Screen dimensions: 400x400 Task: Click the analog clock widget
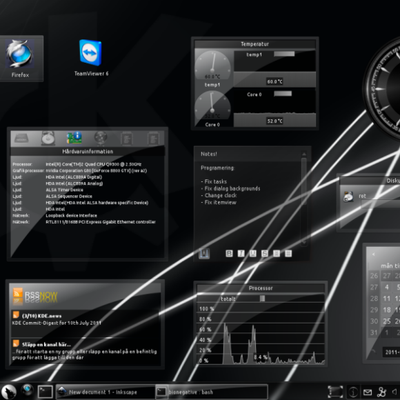[383, 87]
